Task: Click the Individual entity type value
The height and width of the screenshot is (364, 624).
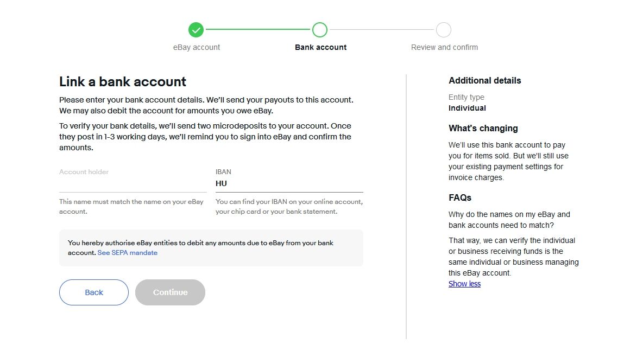Action: (x=467, y=108)
